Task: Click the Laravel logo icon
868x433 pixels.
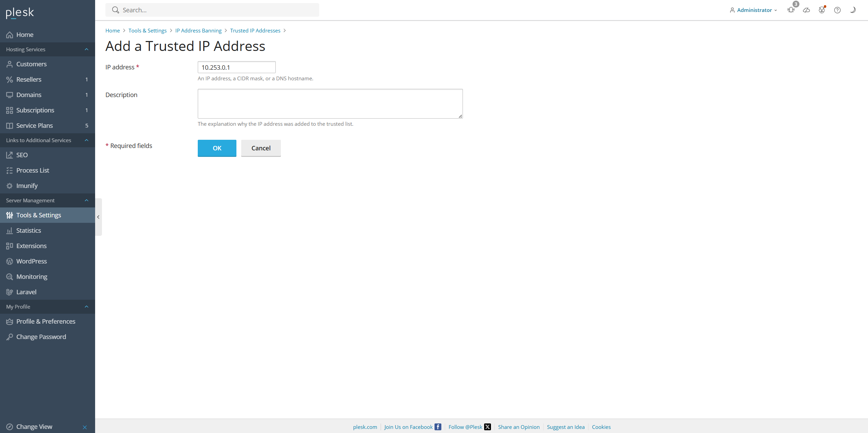Action: click(10, 292)
